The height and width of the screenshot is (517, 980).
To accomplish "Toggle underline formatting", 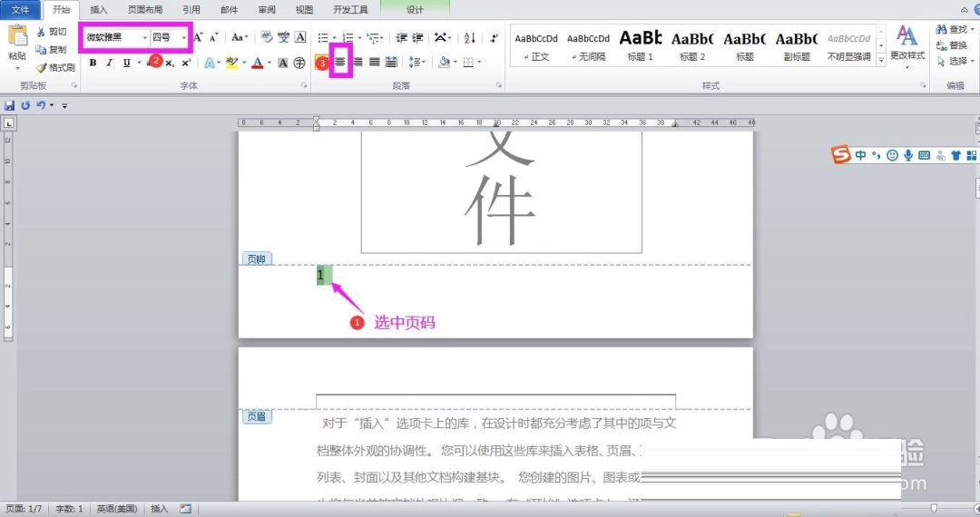I will click(127, 63).
